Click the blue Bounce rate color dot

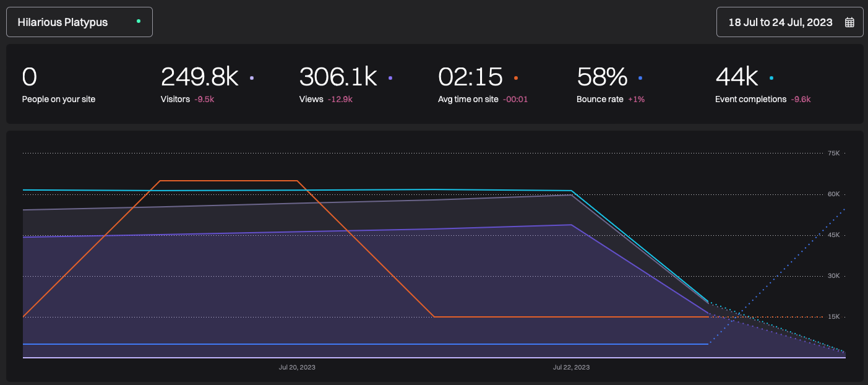640,79
